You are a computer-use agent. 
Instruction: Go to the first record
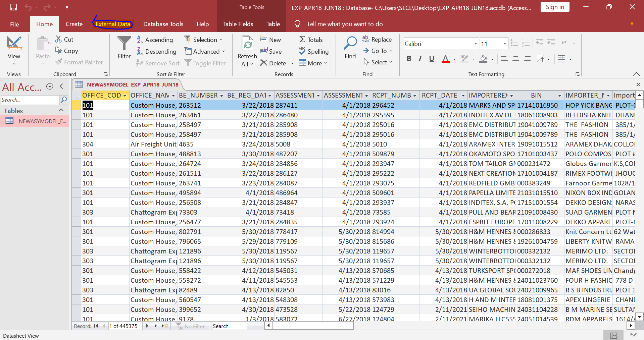click(x=96, y=326)
